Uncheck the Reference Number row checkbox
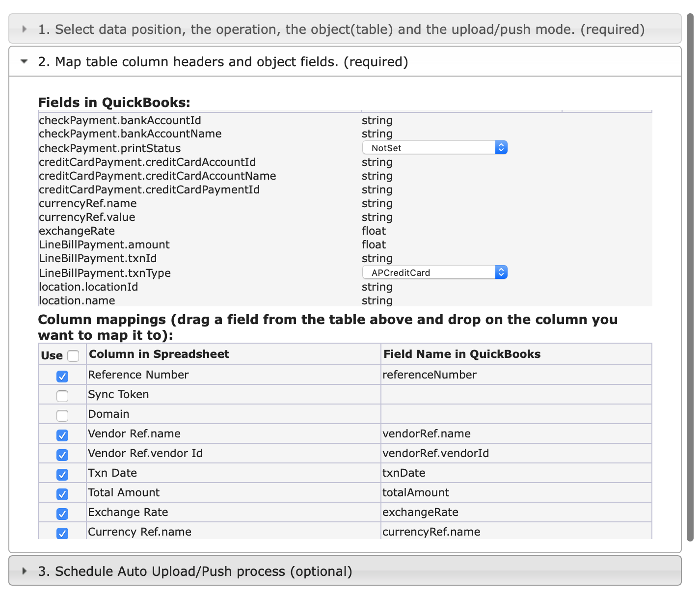This screenshot has height=595, width=700. (x=62, y=376)
